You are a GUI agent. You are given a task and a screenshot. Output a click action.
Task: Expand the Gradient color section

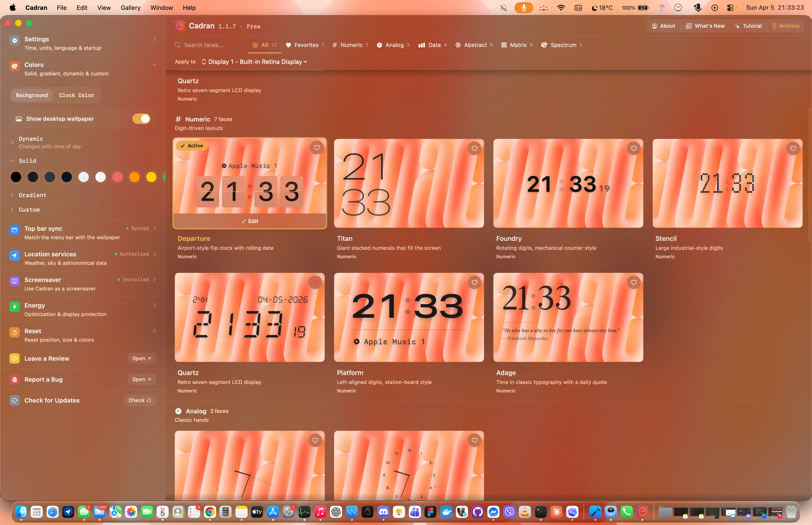[x=32, y=195]
